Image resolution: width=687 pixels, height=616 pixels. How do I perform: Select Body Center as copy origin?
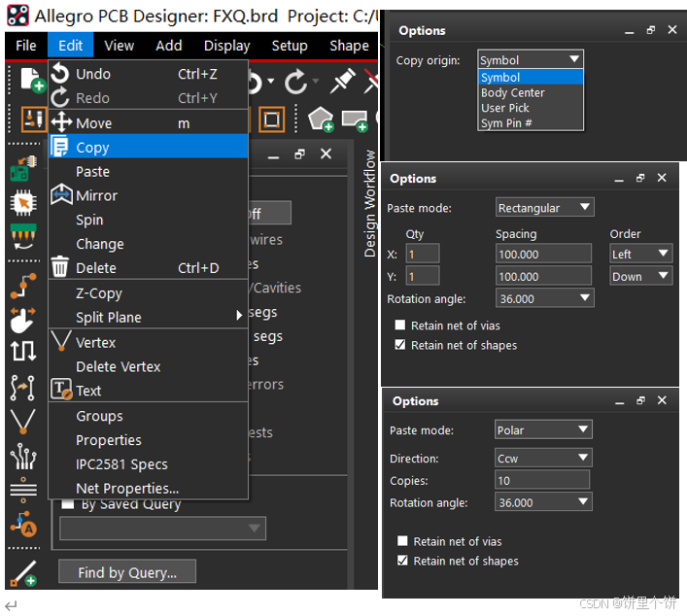click(x=531, y=92)
